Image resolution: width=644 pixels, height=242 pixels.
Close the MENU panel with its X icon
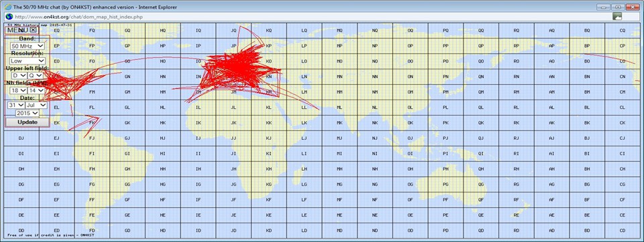[x=34, y=30]
